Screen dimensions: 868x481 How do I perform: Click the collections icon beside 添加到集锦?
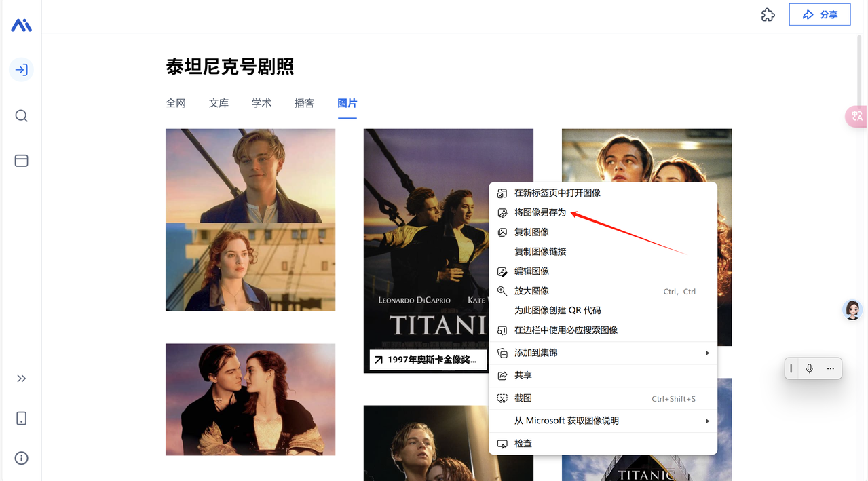coord(502,353)
